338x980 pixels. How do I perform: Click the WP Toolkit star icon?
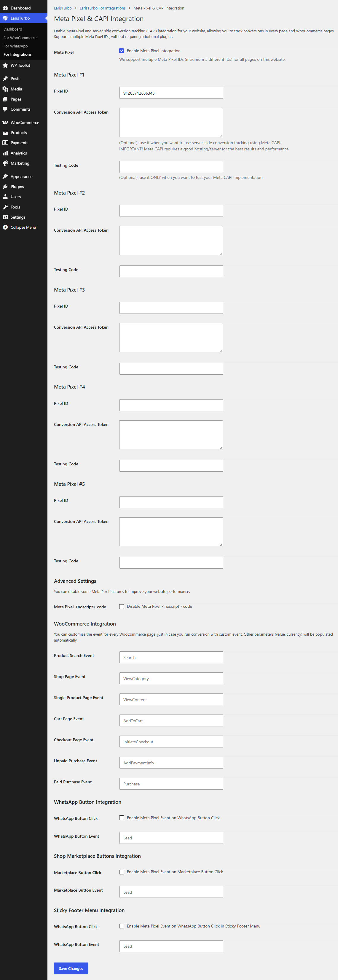5,66
